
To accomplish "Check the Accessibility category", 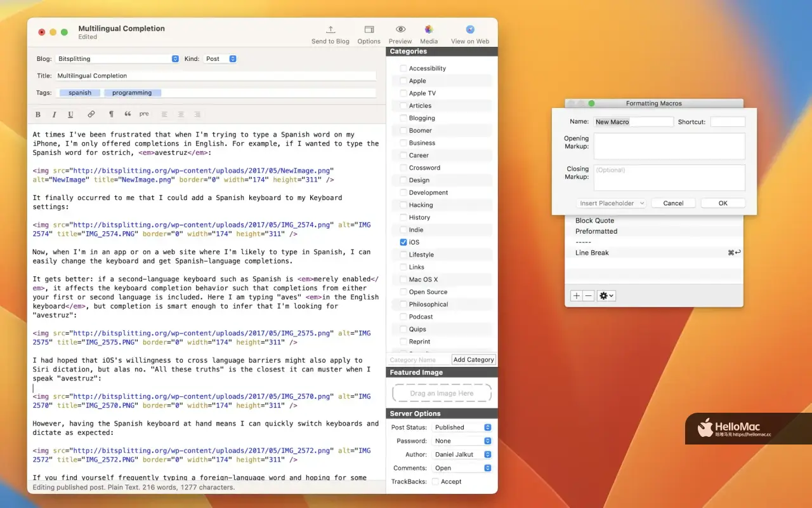I will (x=403, y=69).
